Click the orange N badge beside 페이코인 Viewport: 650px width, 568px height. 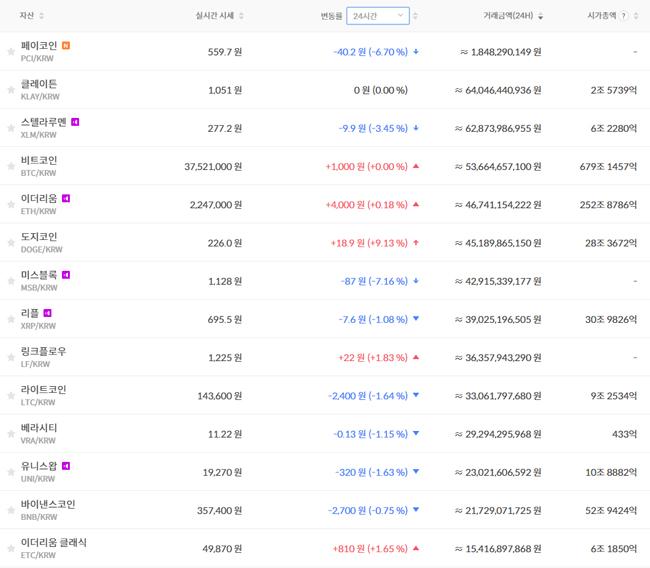pyautogui.click(x=66, y=45)
